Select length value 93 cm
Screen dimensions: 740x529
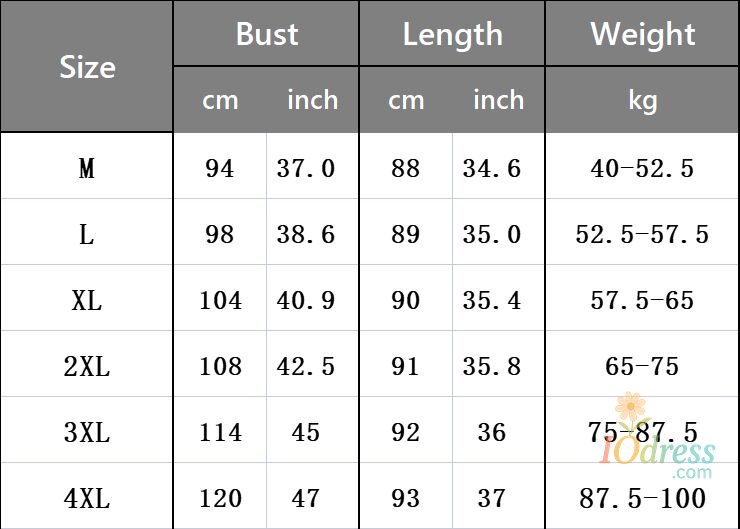coord(405,499)
